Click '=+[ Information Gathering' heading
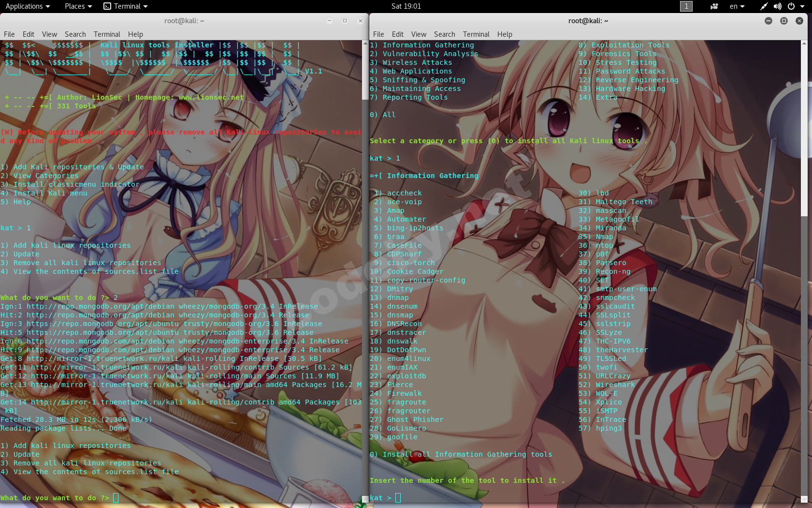Image resolution: width=812 pixels, height=508 pixels. [x=424, y=176]
